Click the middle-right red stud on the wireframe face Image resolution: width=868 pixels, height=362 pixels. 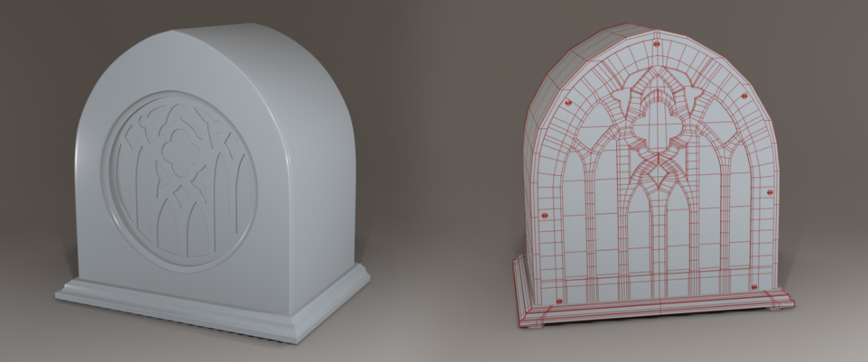coord(770,192)
